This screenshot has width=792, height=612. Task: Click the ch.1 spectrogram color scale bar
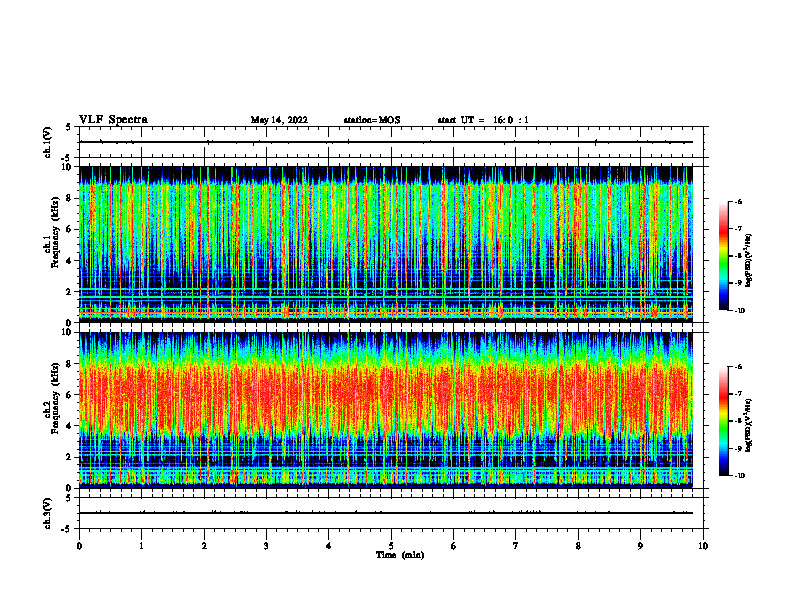tap(723, 256)
